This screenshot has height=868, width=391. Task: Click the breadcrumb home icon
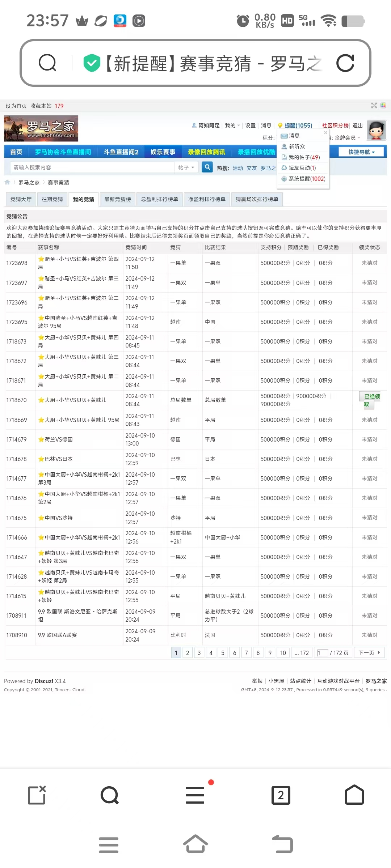click(x=7, y=182)
